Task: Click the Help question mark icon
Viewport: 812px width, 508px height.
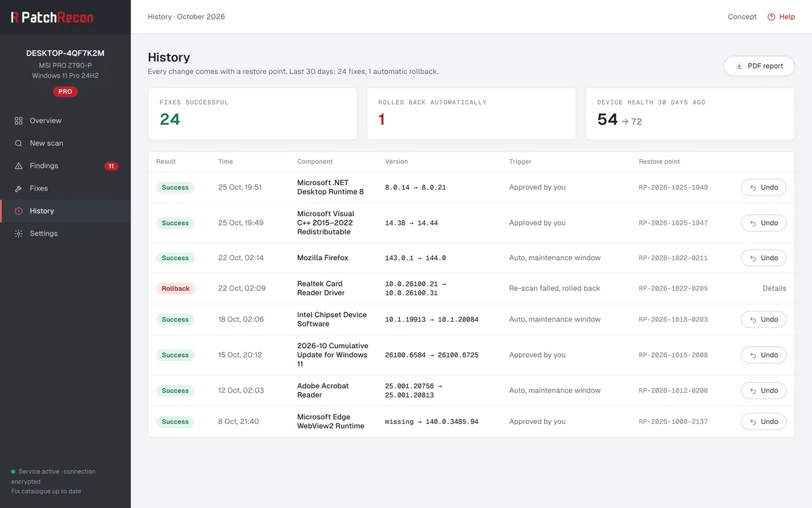Action: [x=771, y=17]
